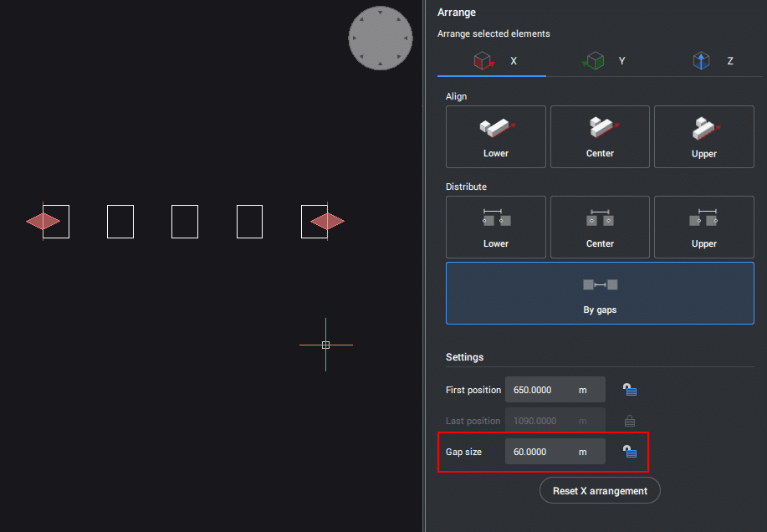Click the bottom arrow of view compass

(x=380, y=64)
